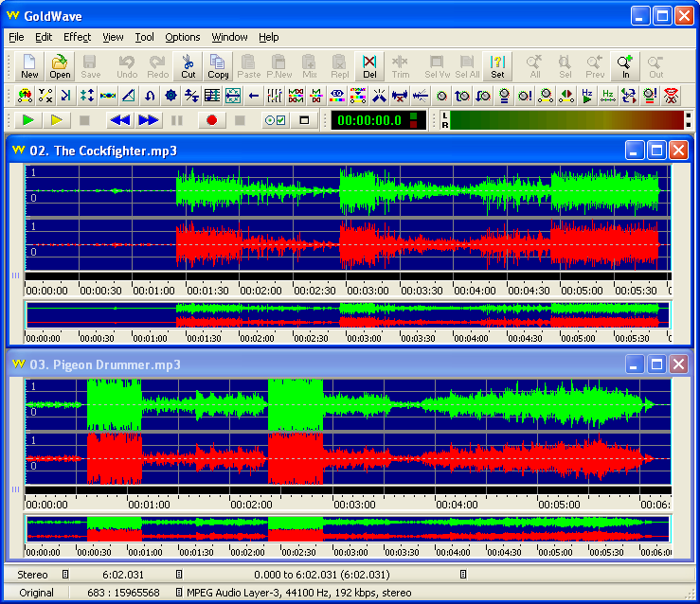
Task: Click the 00:04:00 mark on Pigeon Drummer main timeline
Action: click(457, 505)
